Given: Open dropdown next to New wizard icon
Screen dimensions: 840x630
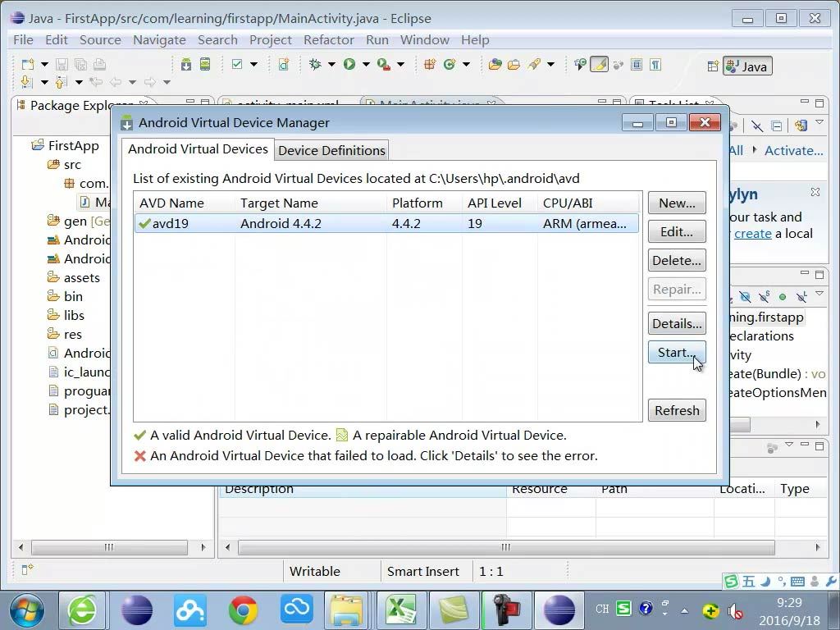Looking at the screenshot, I should tap(44, 64).
